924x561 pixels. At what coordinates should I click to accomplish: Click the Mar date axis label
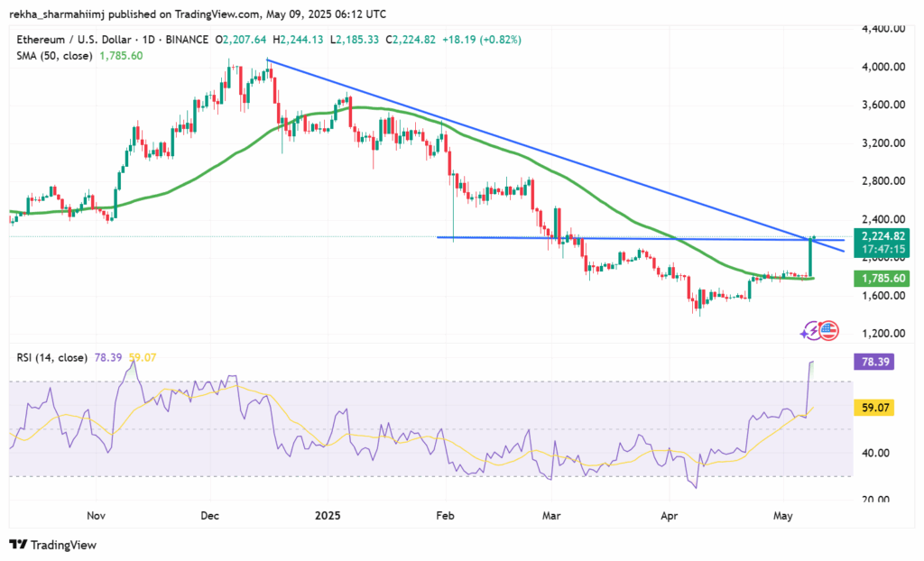[x=551, y=516]
